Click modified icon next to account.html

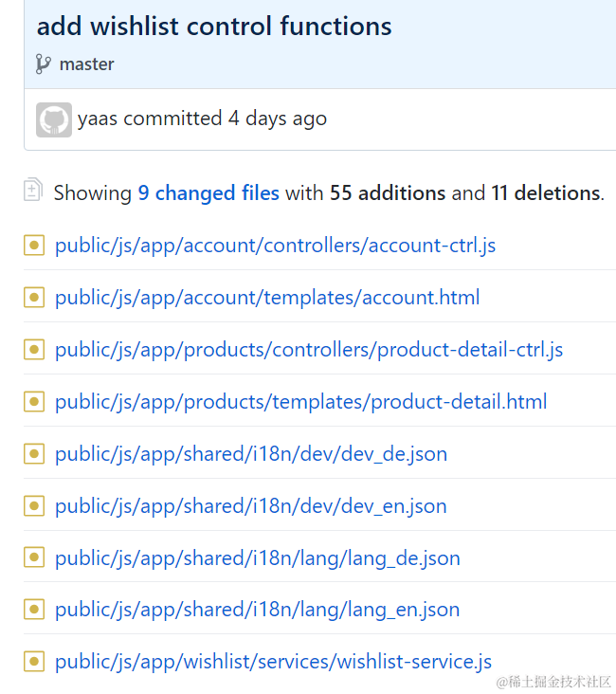point(34,298)
